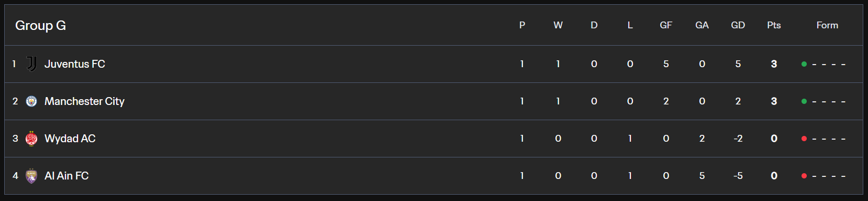Click the Wydad AC club crest
Viewport: 868px width, 201px height.
point(31,139)
